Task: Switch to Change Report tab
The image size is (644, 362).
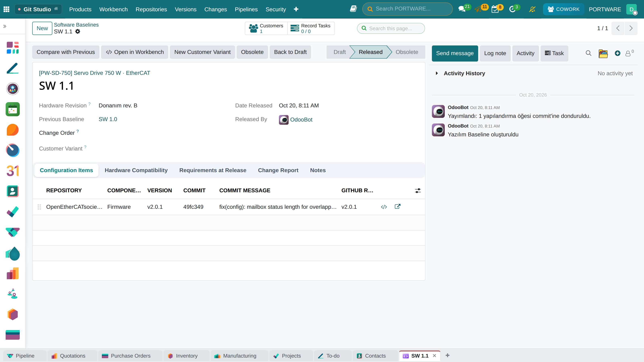Action: 278,170
